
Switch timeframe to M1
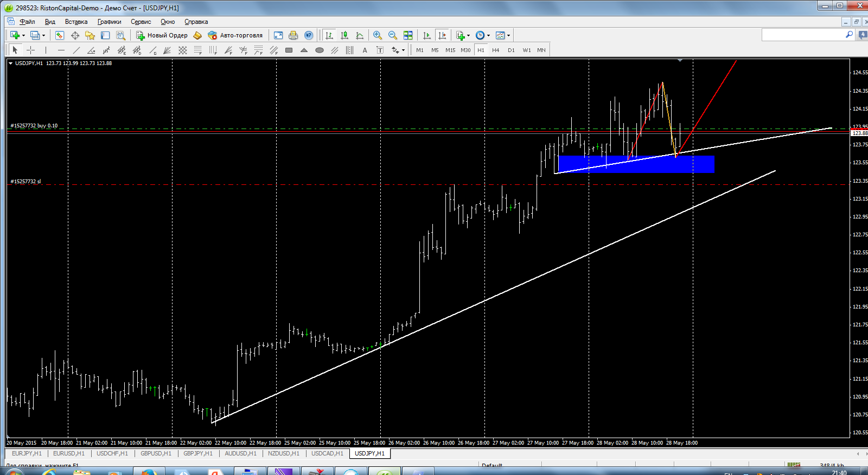[x=420, y=50]
